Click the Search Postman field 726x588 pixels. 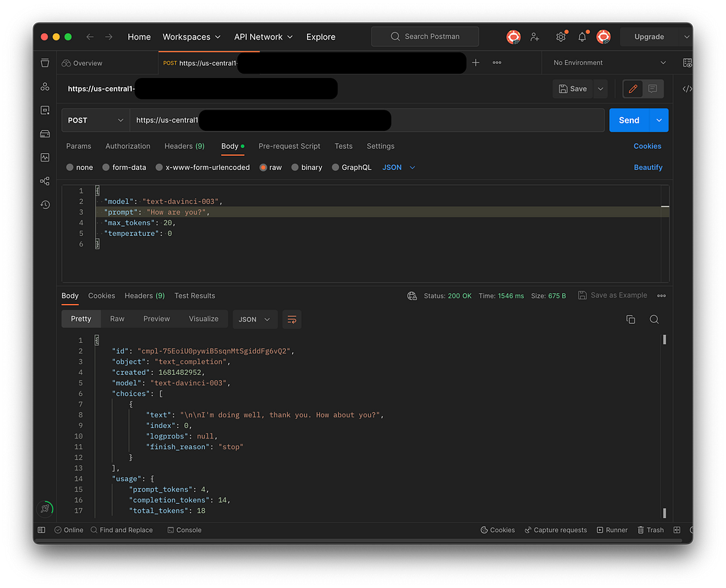point(425,37)
